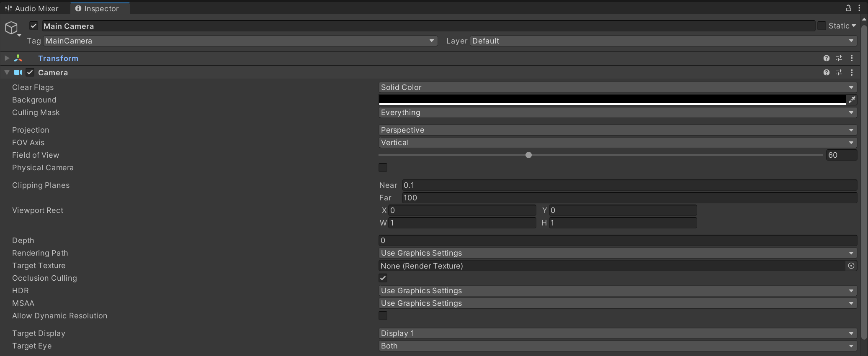The height and width of the screenshot is (356, 868).
Task: Open the Tag dropdown
Action: coord(240,41)
